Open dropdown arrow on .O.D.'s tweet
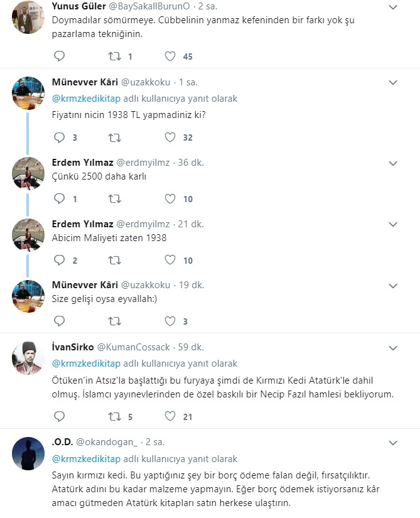 393,442
